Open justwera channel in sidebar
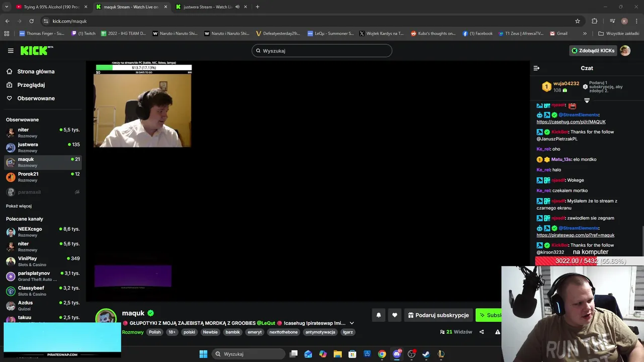Screen dimensions: 644x362 [43, 147]
